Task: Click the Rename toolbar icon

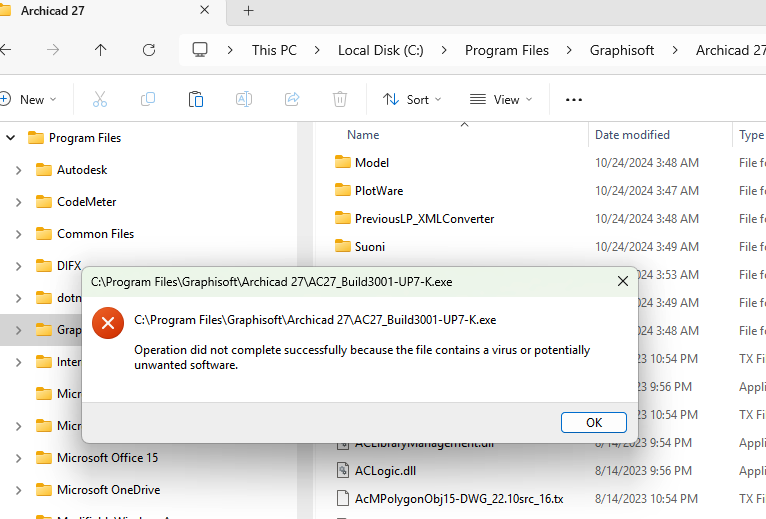Action: [x=244, y=100]
